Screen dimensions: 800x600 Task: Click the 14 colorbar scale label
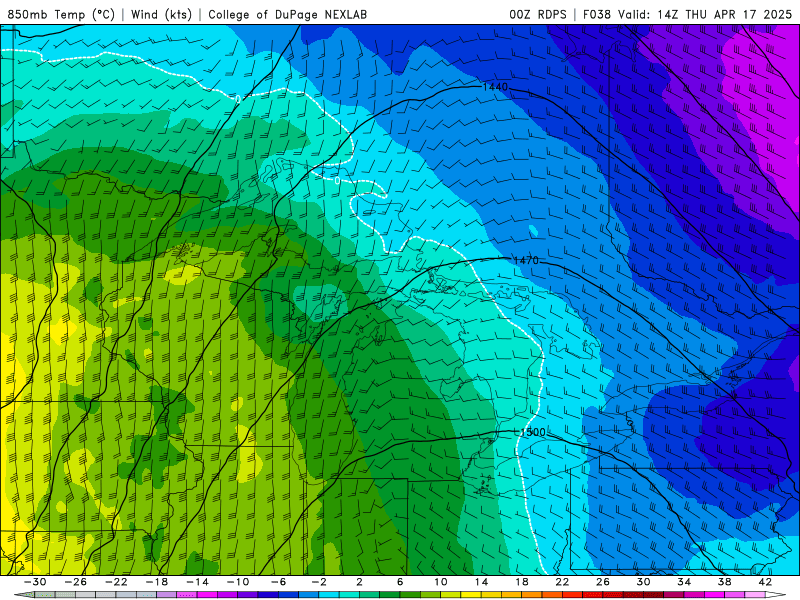[481, 582]
